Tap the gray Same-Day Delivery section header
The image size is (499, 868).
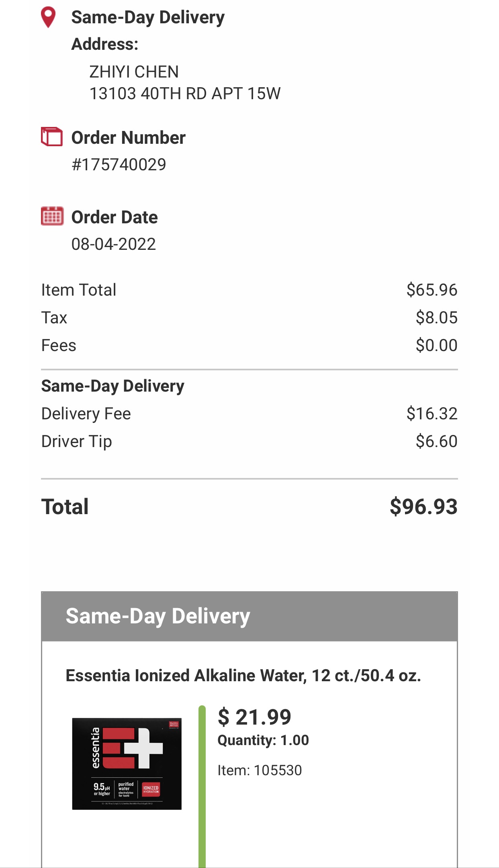click(249, 616)
